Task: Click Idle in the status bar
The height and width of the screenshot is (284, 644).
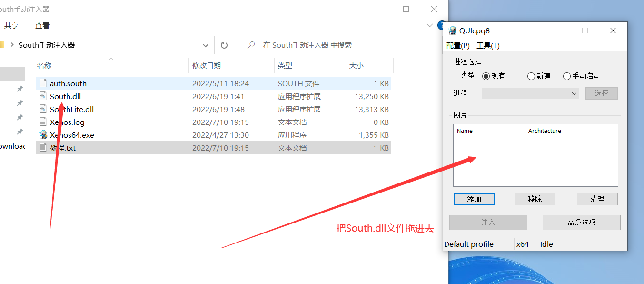Action: [546, 244]
